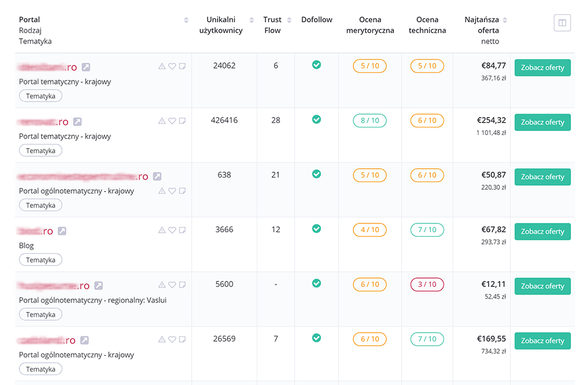
Task: Add a note to the €12,11 portal
Action: [182, 285]
